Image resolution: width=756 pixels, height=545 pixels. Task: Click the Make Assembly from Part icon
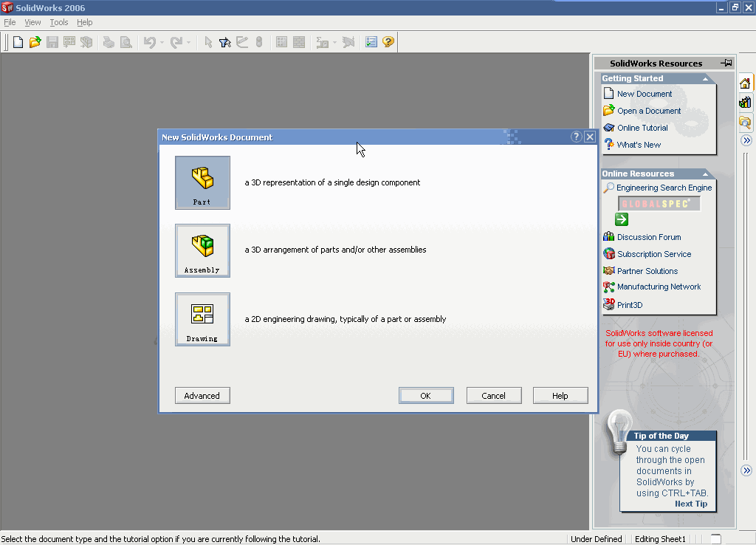pos(86,42)
